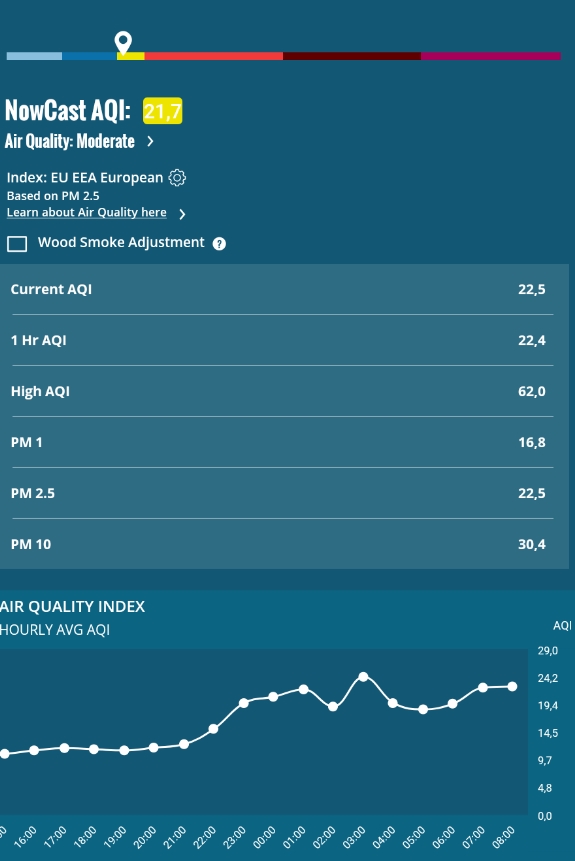
Task: Enable the Wood Smoke Adjustment checkbox
Action: 17,244
